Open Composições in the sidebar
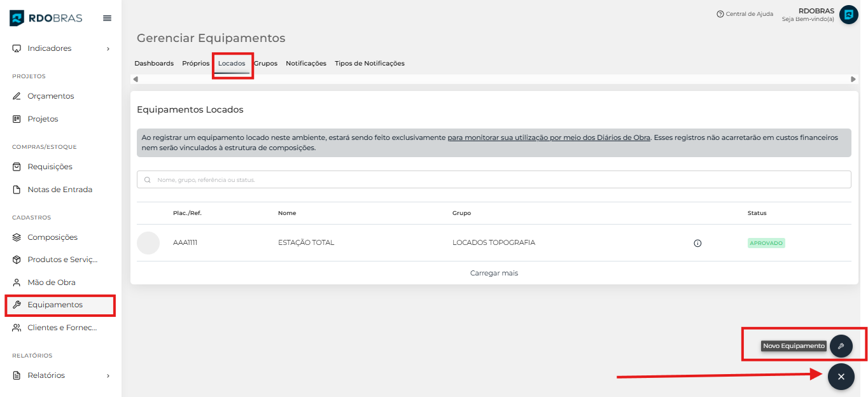This screenshot has height=397, width=868. coord(52,237)
